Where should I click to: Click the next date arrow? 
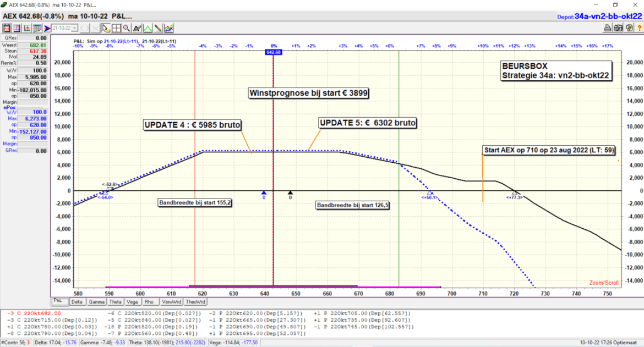pos(87,28)
